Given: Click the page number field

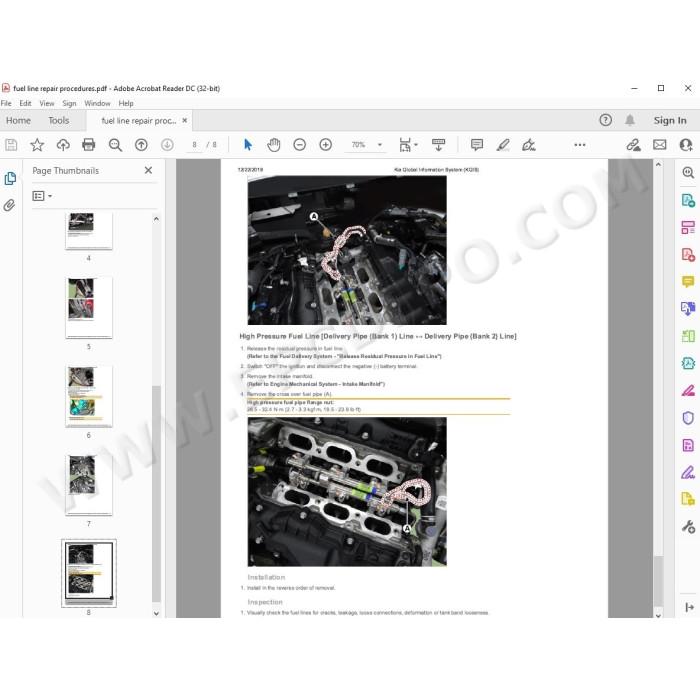Looking at the screenshot, I should point(194,145).
